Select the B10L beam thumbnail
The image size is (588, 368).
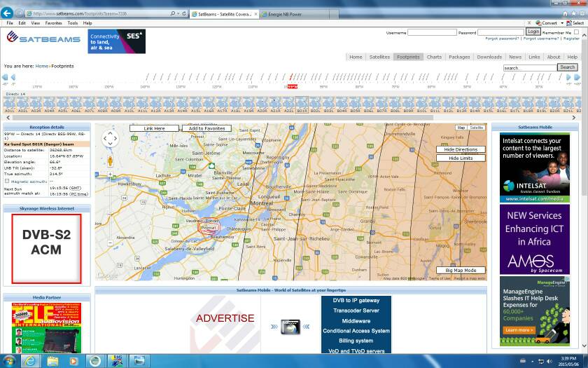click(421, 104)
